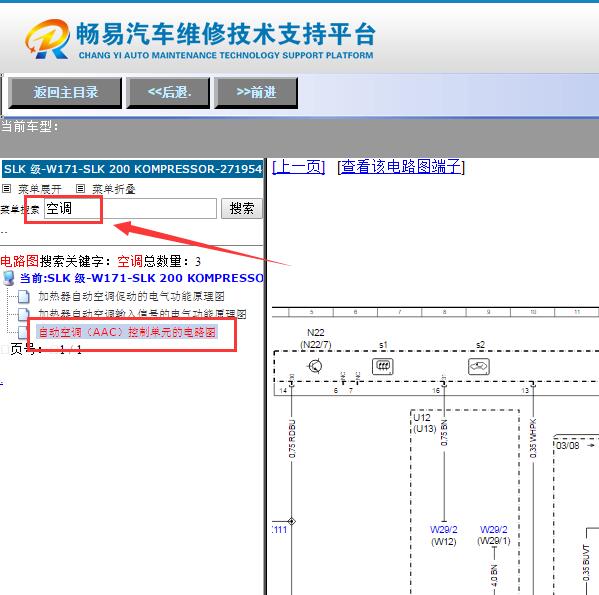Click the U12 (U13) label in the diagram
The image size is (599, 595).
click(424, 423)
